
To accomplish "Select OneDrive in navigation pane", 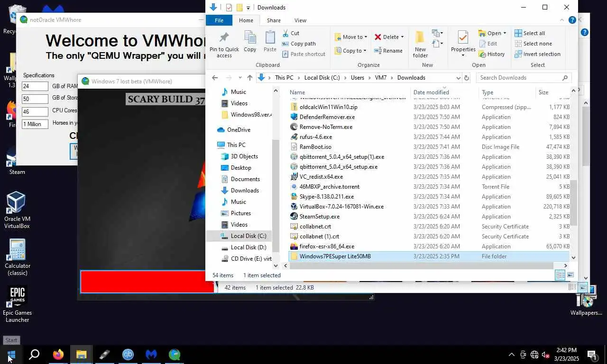I will coord(239,130).
